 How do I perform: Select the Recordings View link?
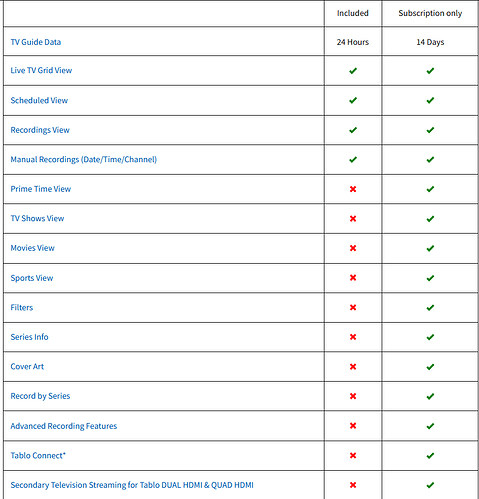40,130
